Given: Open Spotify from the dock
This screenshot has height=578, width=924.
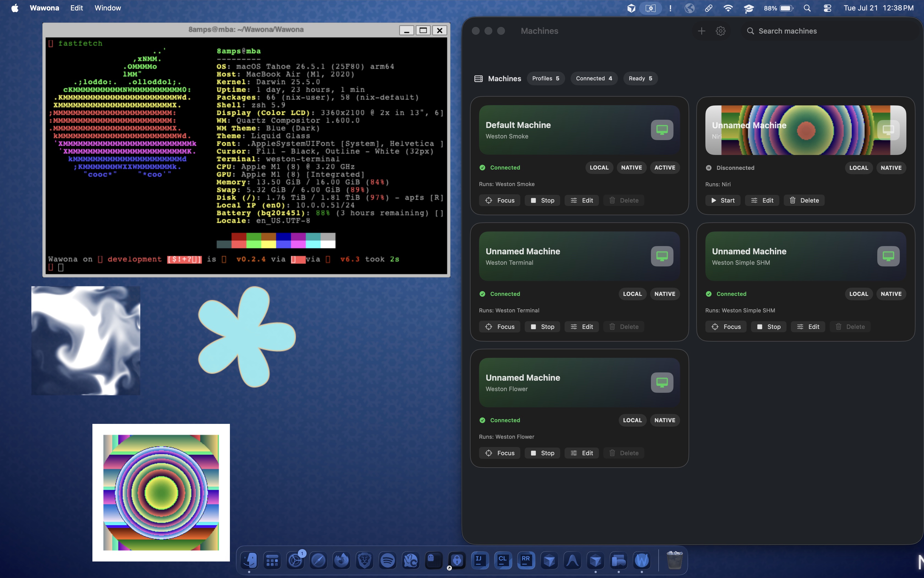Looking at the screenshot, I should tap(388, 560).
